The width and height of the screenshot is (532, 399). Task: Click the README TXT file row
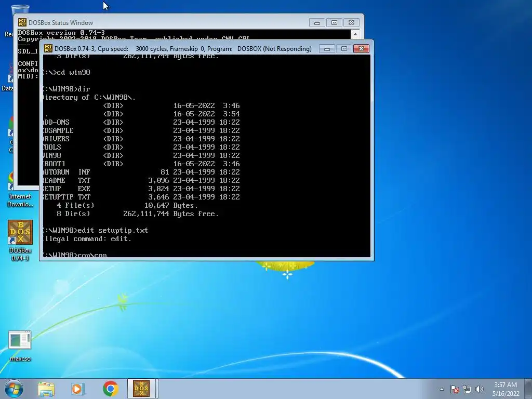point(141,180)
